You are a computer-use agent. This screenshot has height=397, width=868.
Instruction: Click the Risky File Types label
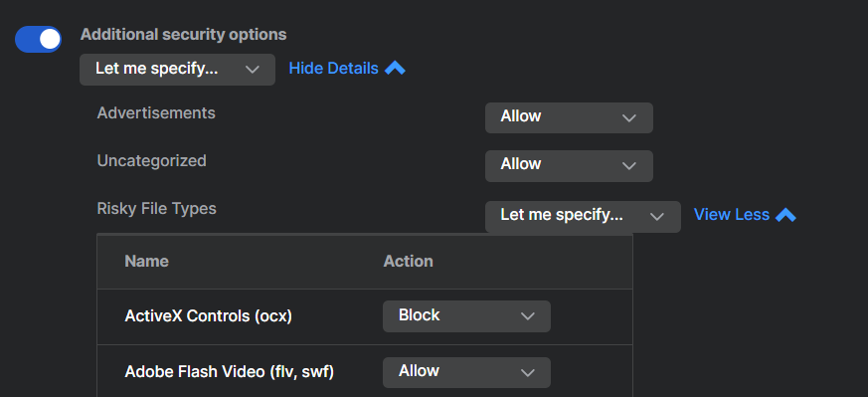[157, 209]
